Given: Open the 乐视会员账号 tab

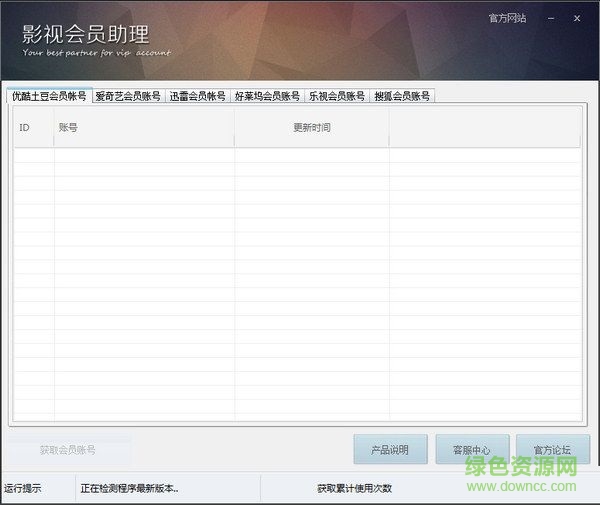Looking at the screenshot, I should click(x=337, y=96).
